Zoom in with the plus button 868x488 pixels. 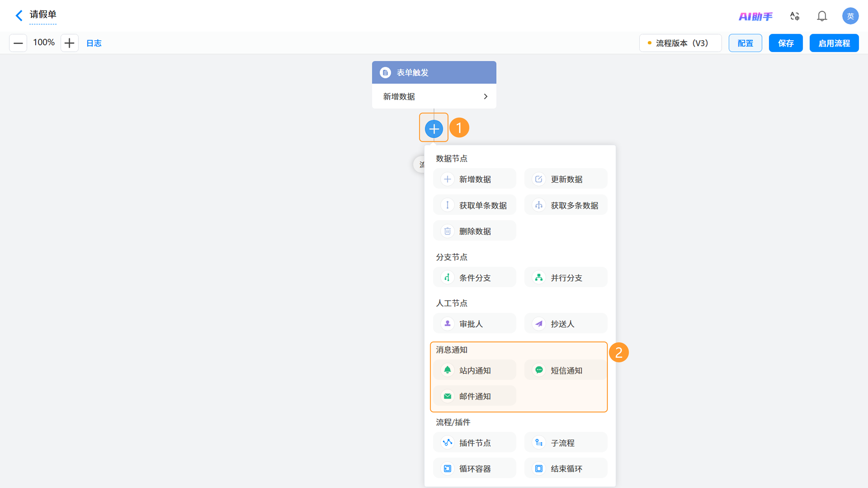point(69,43)
